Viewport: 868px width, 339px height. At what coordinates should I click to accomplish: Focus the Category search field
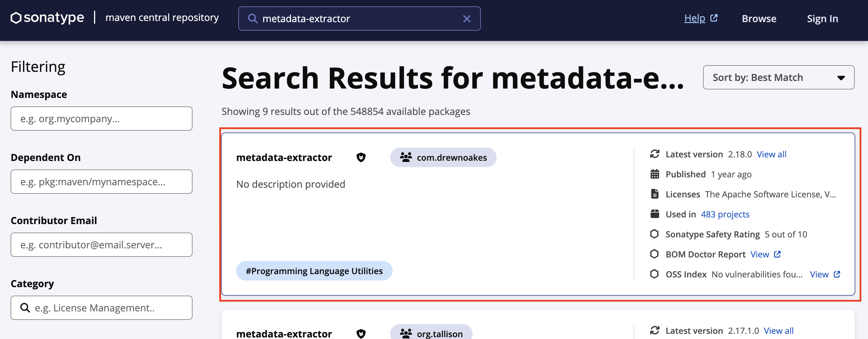pyautogui.click(x=102, y=308)
